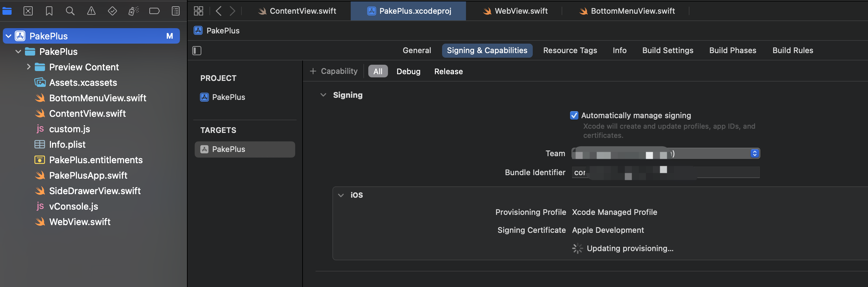Select PakePlus target under TARGETS
Viewport: 868px width, 287px height.
click(245, 149)
